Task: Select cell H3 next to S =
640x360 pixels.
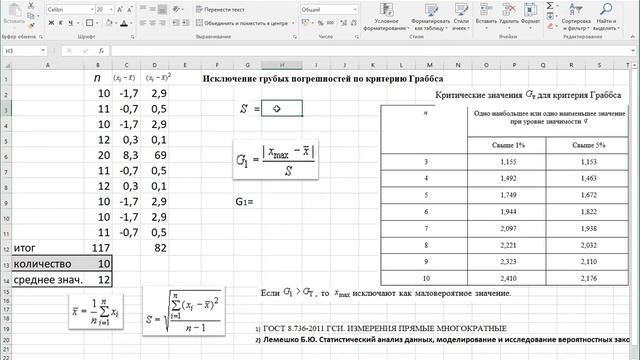Action: tap(282, 109)
